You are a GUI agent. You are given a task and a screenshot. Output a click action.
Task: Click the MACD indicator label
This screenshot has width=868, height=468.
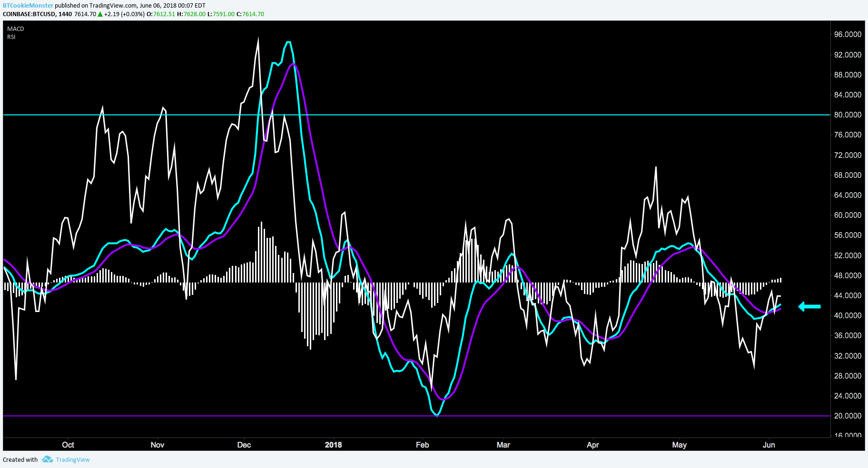16,29
